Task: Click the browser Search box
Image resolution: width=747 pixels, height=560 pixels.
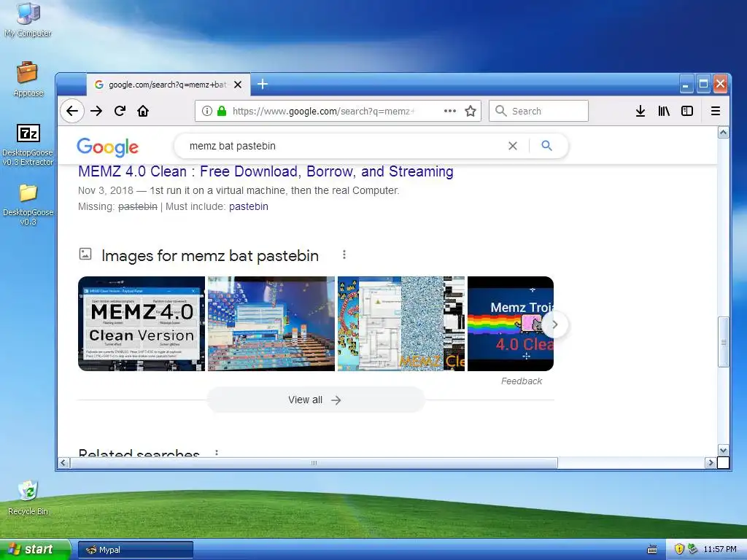Action: point(538,111)
